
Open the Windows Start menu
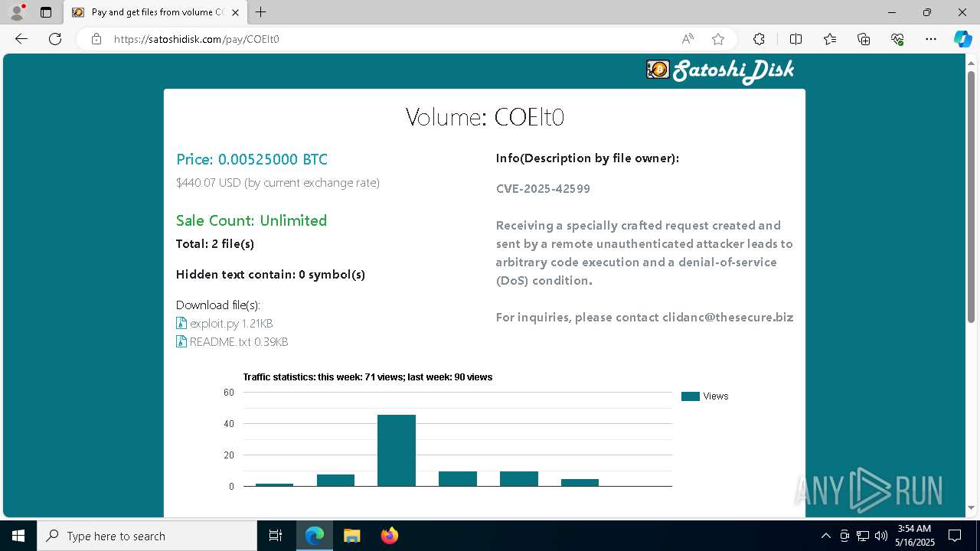18,536
